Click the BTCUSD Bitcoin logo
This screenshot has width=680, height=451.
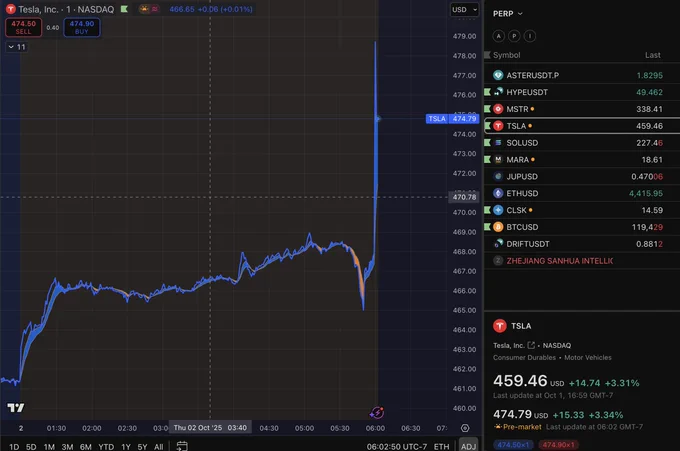[x=498, y=227]
